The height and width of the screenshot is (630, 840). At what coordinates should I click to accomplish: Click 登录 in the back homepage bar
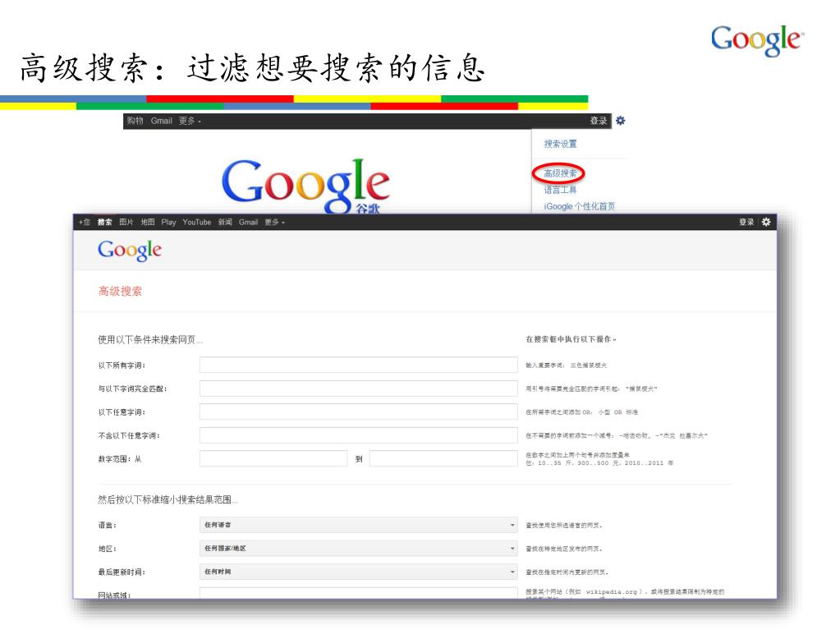(599, 121)
